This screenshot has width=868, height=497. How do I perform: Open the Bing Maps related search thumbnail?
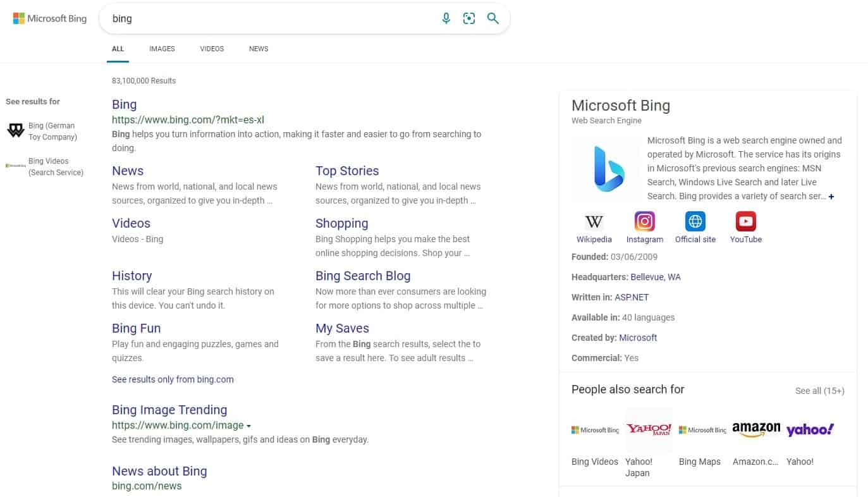coord(702,430)
